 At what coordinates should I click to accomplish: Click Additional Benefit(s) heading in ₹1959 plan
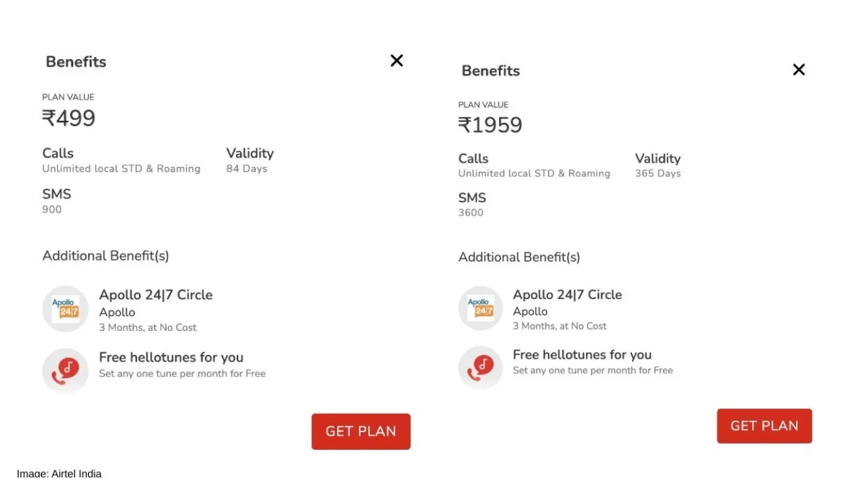519,257
